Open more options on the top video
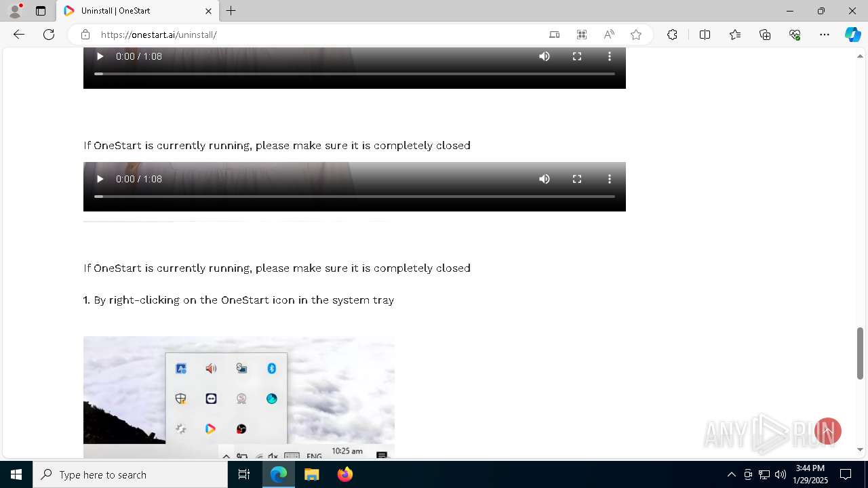The image size is (868, 488). click(x=610, y=56)
